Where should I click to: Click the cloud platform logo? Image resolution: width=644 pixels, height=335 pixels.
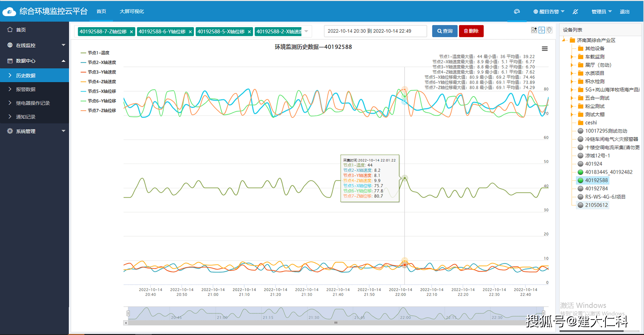(x=9, y=12)
